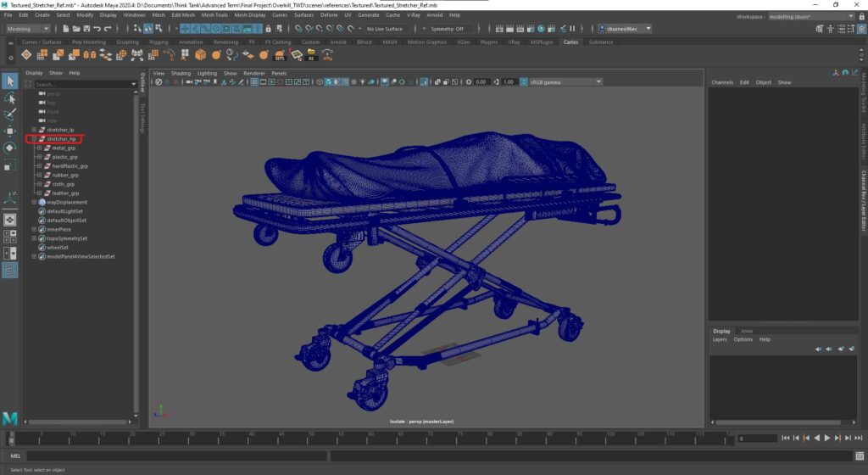
Task: Open the Deform menu
Action: (x=329, y=15)
